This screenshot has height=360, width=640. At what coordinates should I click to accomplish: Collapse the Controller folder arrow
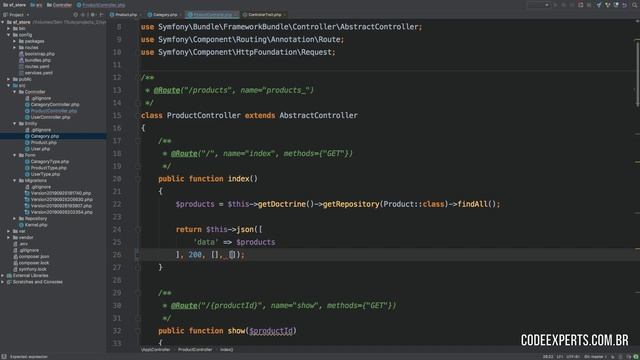tap(15, 92)
